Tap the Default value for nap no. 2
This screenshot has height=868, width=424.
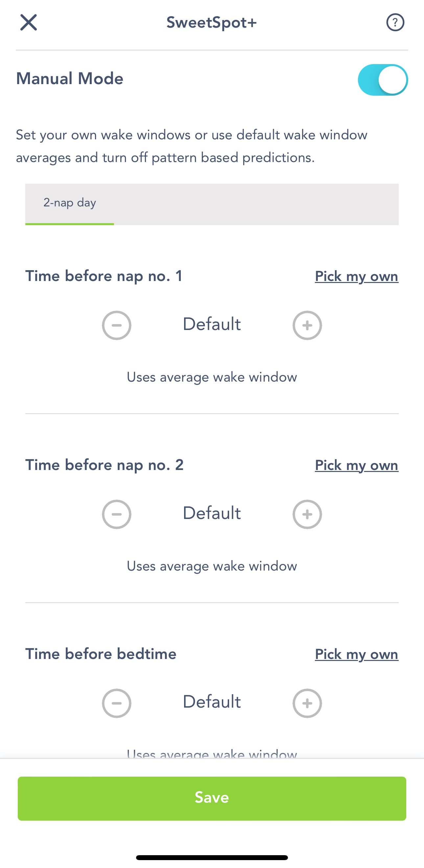[x=212, y=513]
